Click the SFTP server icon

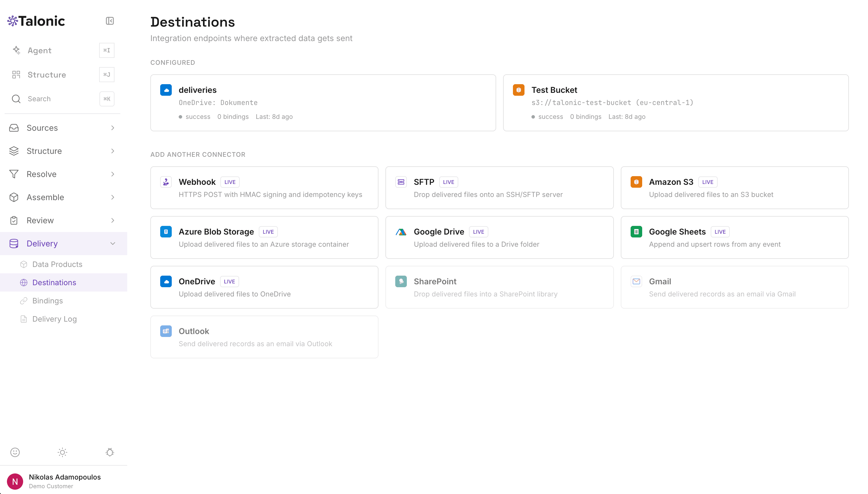401,182
